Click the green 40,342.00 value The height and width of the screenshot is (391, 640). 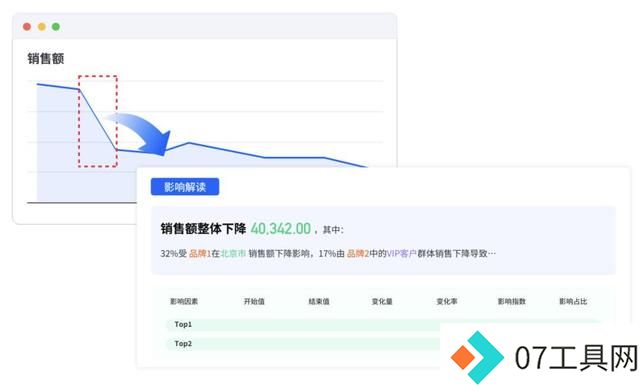point(281,229)
